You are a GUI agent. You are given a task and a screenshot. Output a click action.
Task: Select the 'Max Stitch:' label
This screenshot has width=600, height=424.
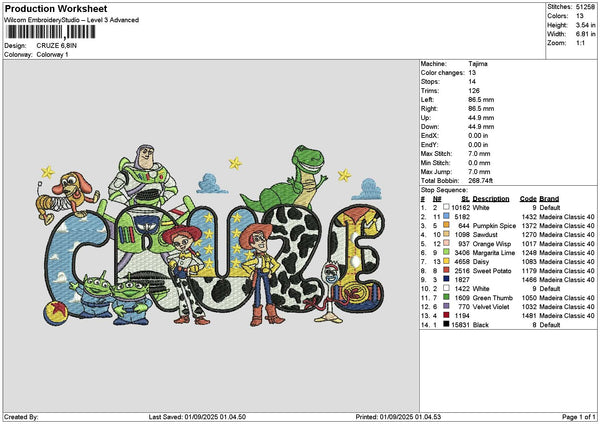(436, 154)
